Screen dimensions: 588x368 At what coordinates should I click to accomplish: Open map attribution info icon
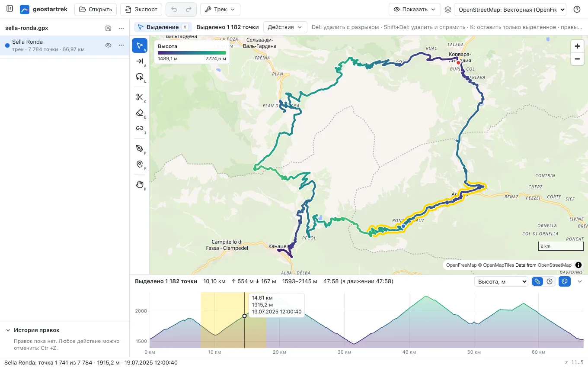(x=578, y=265)
